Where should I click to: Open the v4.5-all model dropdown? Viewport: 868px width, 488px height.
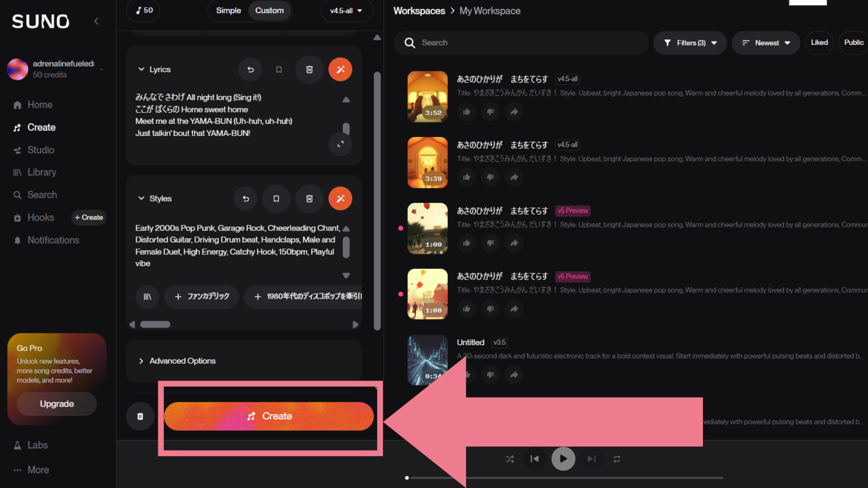coord(346,10)
